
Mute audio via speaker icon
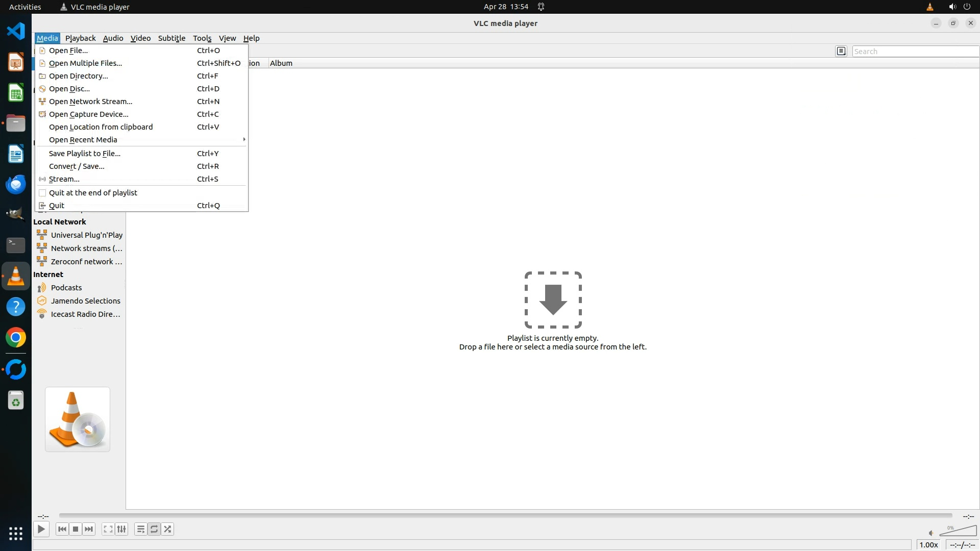tap(930, 533)
